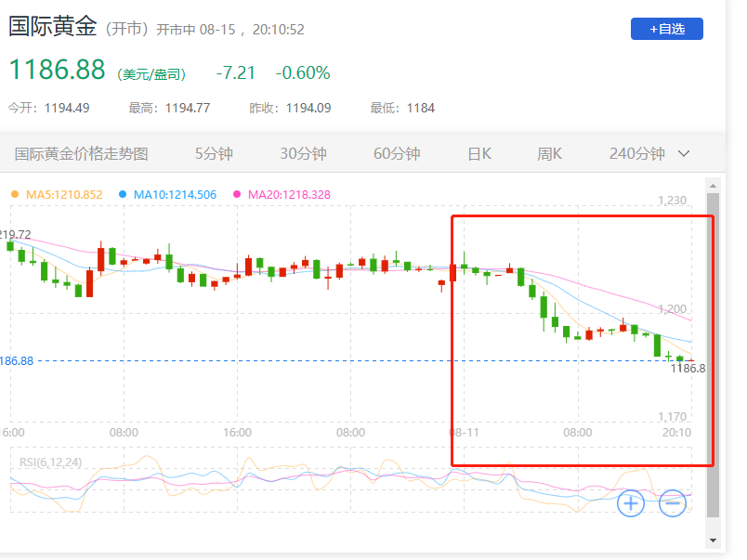Select the 240分钟 interval option
The height and width of the screenshot is (560, 747).
coord(637,154)
